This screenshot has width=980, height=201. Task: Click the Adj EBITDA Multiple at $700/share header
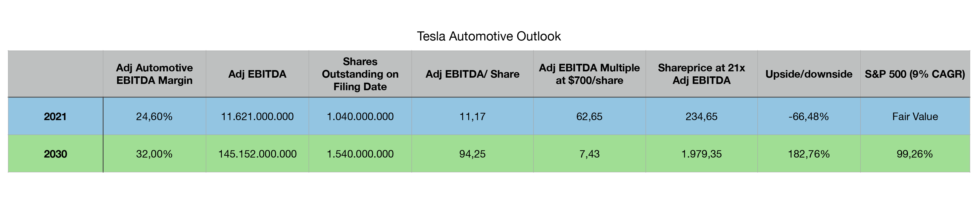pyautogui.click(x=589, y=74)
